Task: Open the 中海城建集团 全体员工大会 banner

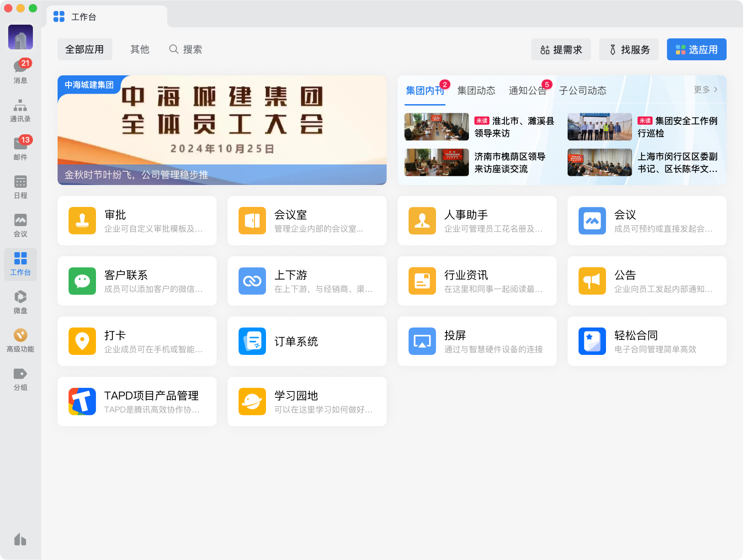Action: pos(222,130)
